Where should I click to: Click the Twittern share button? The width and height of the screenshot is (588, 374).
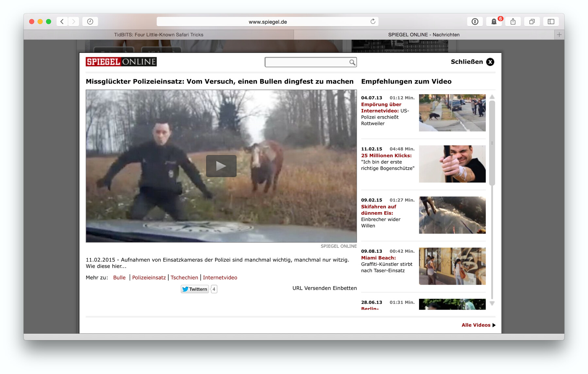[195, 289]
